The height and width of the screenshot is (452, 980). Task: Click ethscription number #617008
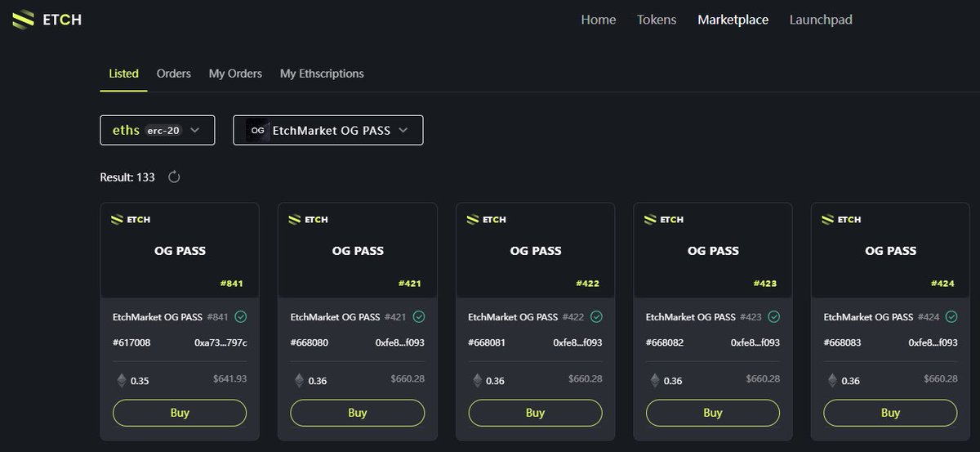pyautogui.click(x=131, y=342)
